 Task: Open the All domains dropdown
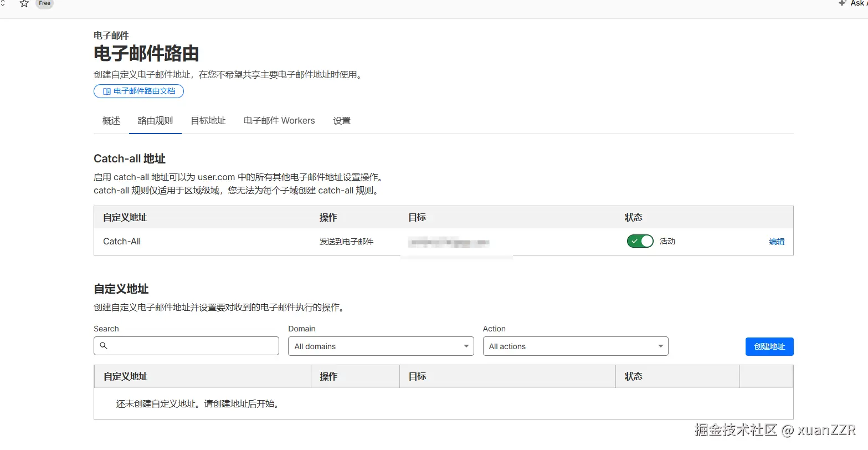pyautogui.click(x=381, y=346)
